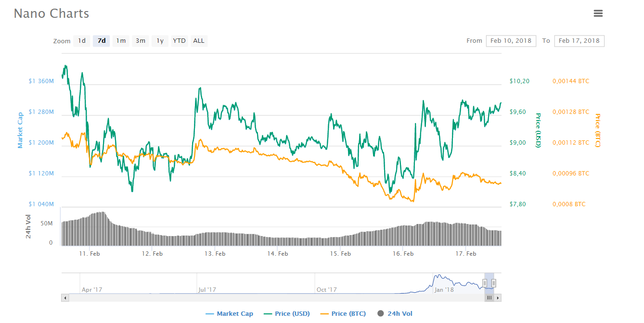
Task: Click the right range-selector handle icon
Action: (493, 284)
